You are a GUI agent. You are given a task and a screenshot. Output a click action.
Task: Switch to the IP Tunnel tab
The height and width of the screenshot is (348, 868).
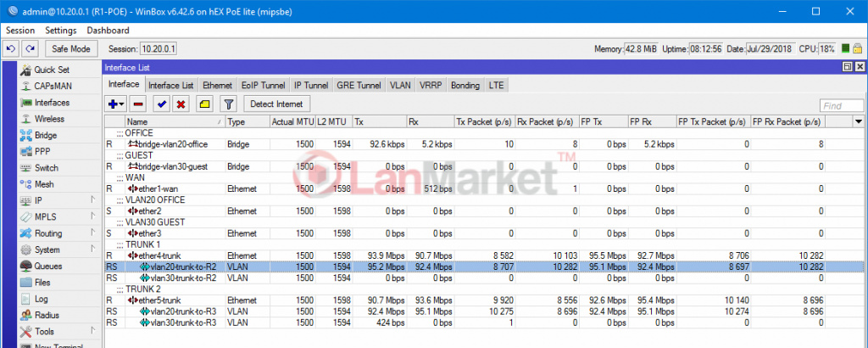(311, 86)
